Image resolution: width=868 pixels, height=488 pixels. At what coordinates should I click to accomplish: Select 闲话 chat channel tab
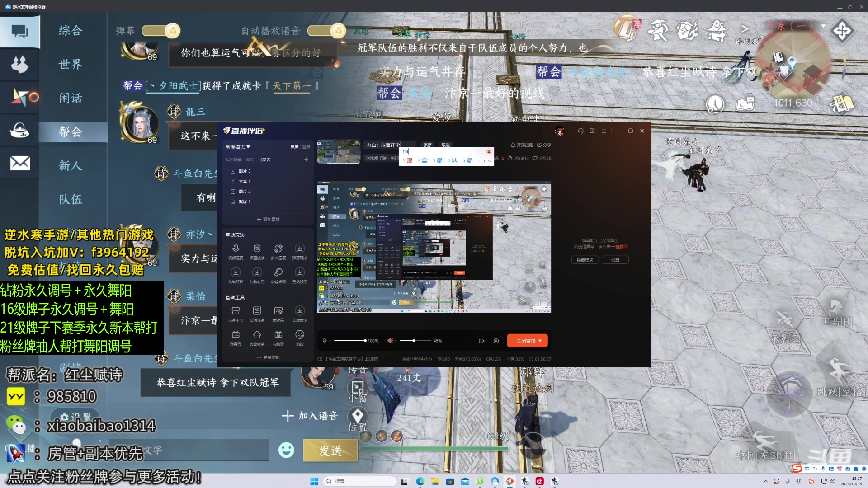coord(71,98)
